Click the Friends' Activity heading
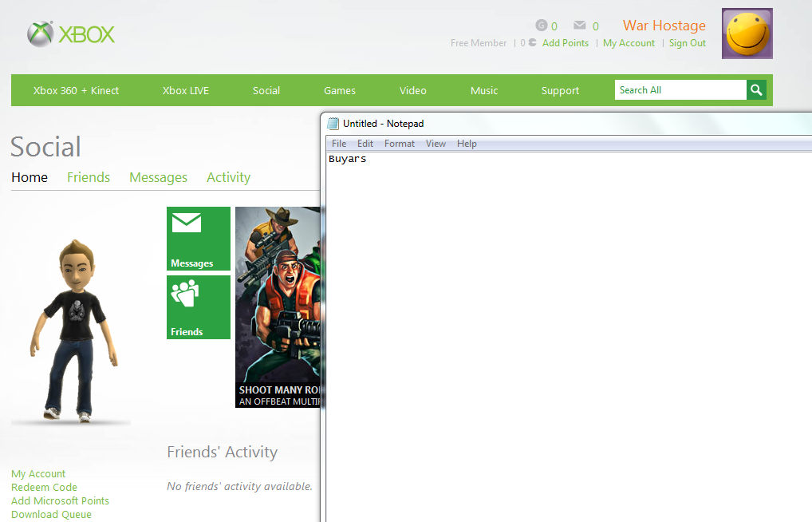This screenshot has width=812, height=522. 223,452
